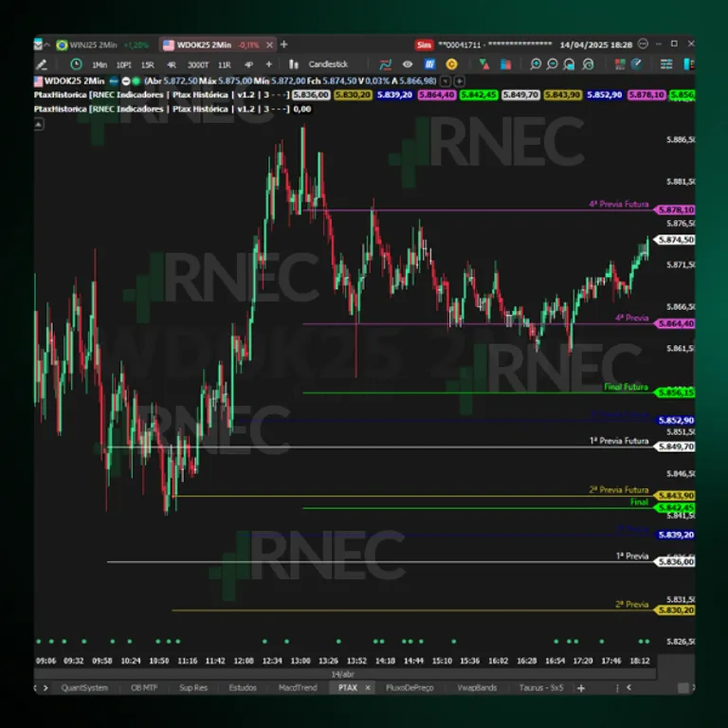728x728 pixels.
Task: Click the orange coin icon in toolbar
Action: pos(451,64)
